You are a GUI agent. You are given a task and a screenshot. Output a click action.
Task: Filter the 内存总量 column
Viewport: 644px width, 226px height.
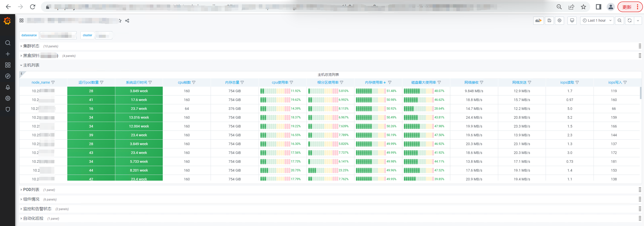[242, 82]
